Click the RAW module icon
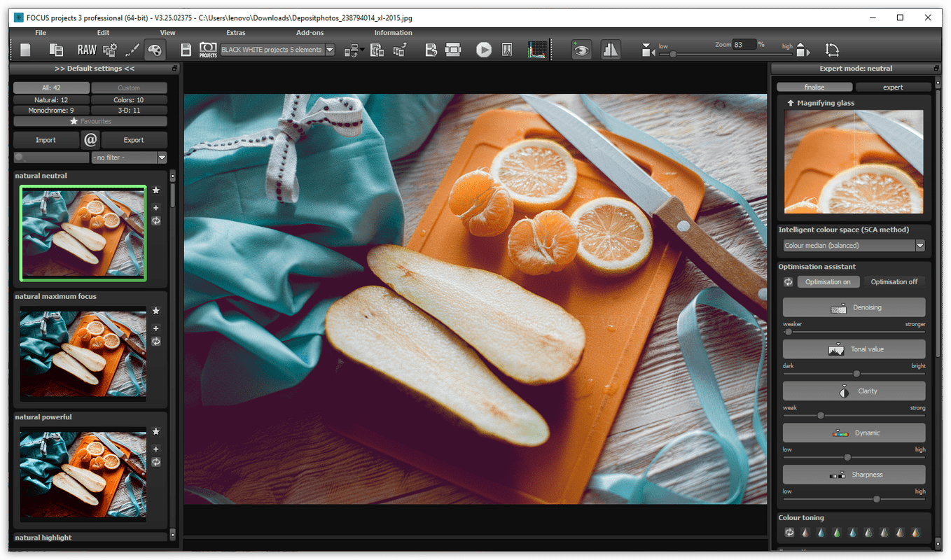The image size is (951, 560). coord(87,50)
